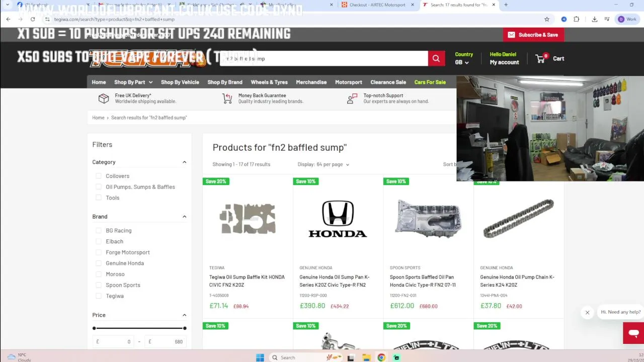Open the Shop By Vehicle menu
The image size is (644, 362).
coord(180,82)
